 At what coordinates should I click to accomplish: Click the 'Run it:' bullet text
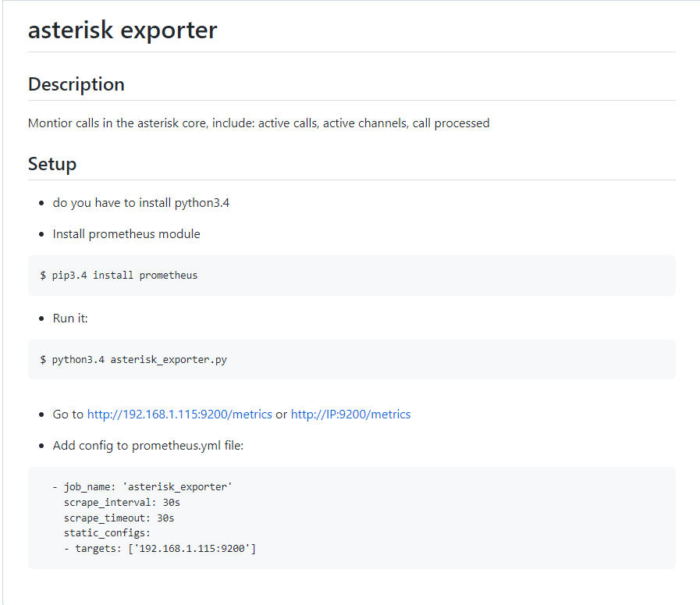point(70,319)
